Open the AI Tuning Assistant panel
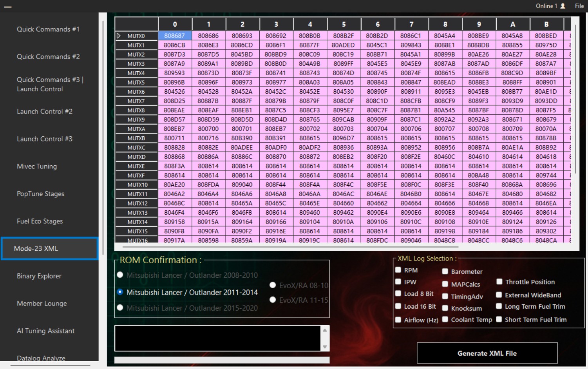This screenshot has width=588, height=369. [x=45, y=331]
